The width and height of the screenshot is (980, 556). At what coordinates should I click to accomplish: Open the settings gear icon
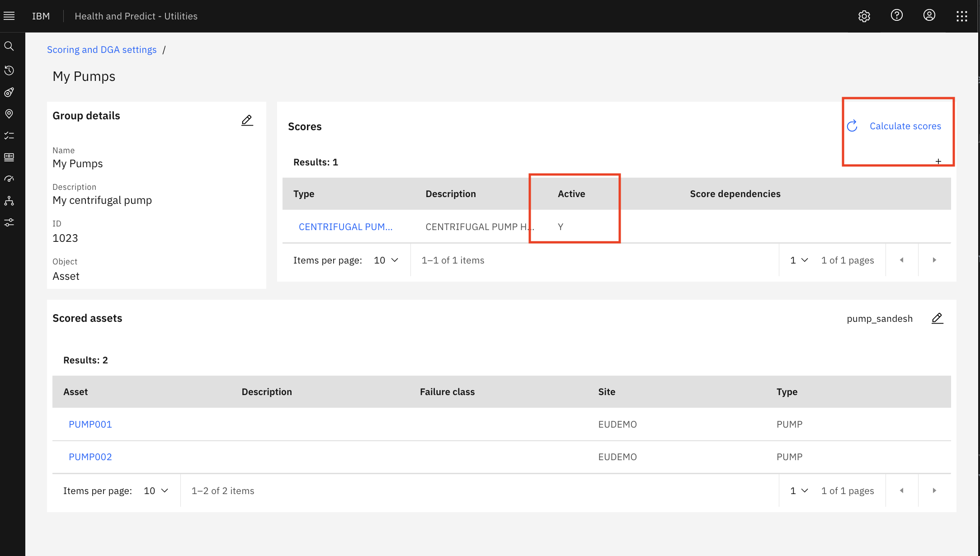(x=864, y=16)
